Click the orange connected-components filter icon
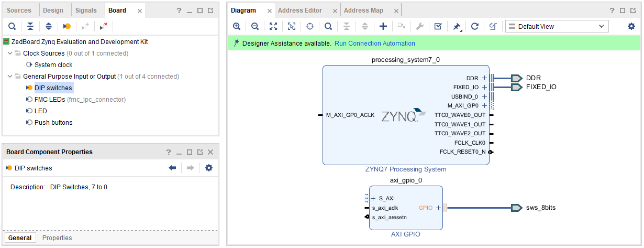The image size is (644, 248). coord(66,26)
